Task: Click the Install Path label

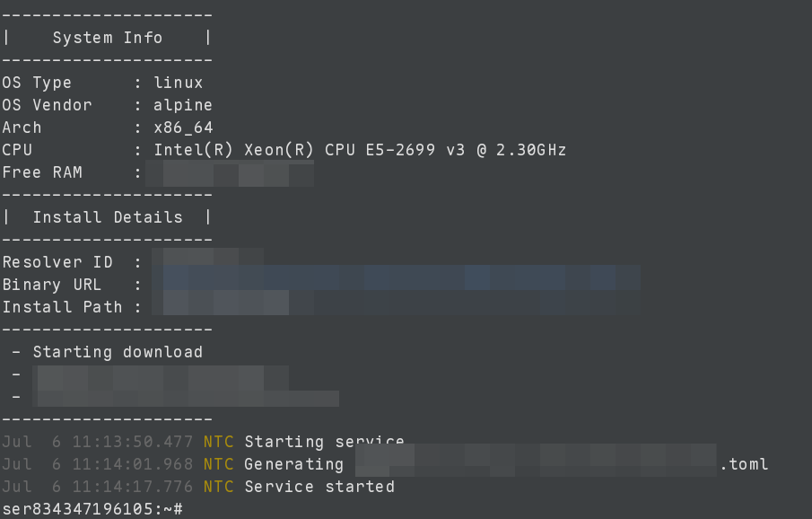Action: point(62,307)
